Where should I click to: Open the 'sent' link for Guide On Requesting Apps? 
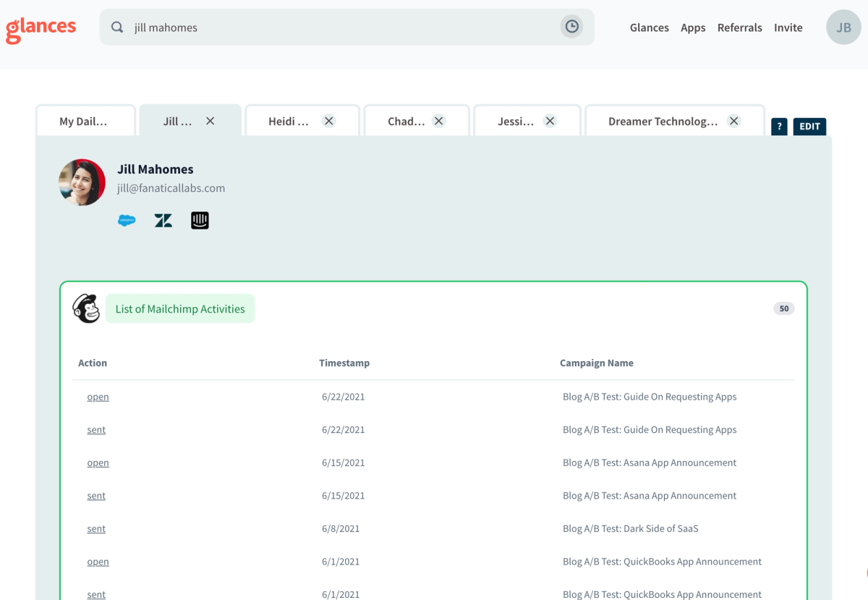(96, 429)
